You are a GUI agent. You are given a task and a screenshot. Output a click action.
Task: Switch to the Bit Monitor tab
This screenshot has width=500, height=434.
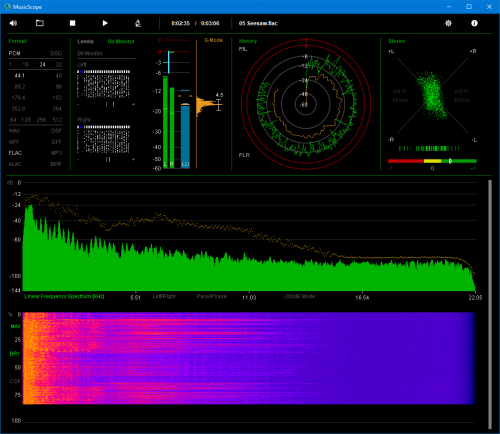coord(121,41)
